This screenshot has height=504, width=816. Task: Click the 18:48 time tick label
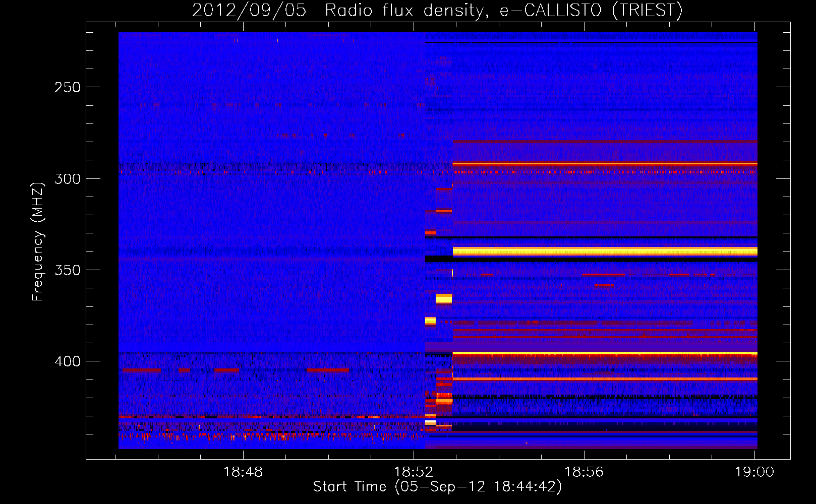coord(243,472)
